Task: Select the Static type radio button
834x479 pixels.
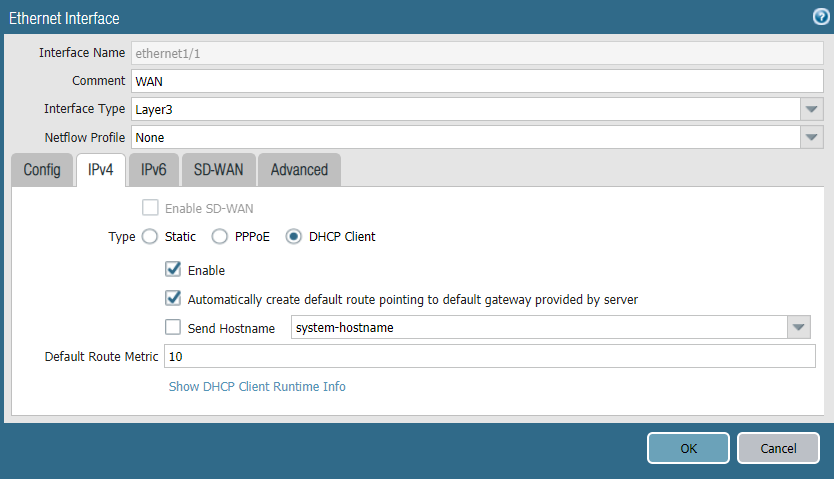Action: point(150,237)
